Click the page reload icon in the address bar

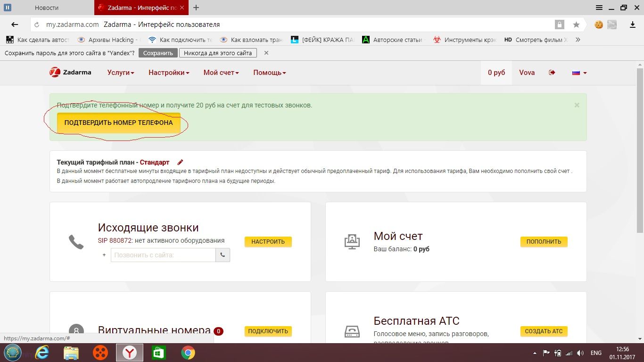click(x=37, y=25)
